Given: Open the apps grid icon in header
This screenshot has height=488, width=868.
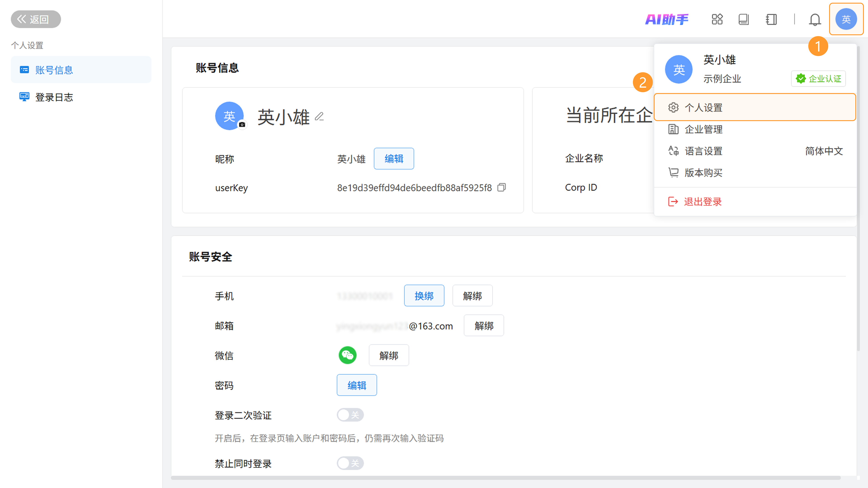Looking at the screenshot, I should click(x=717, y=19).
